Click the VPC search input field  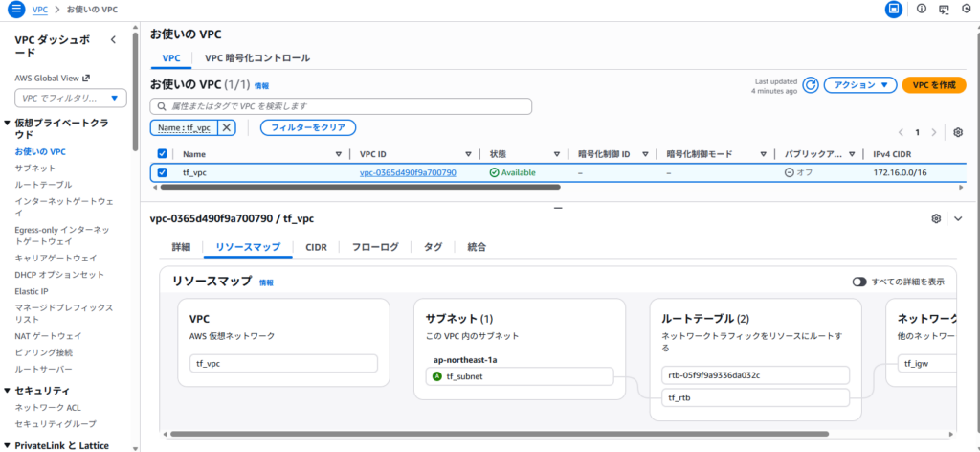[x=341, y=106]
